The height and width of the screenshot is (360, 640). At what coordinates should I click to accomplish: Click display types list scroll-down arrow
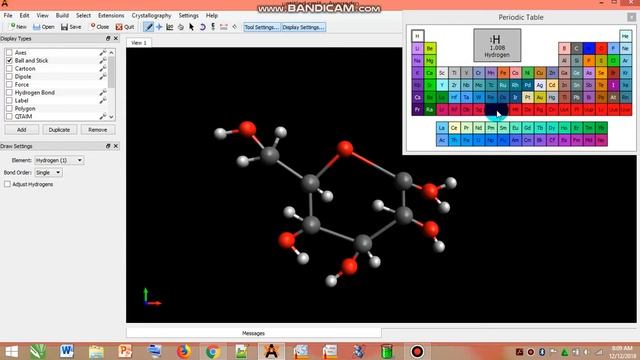(111, 117)
